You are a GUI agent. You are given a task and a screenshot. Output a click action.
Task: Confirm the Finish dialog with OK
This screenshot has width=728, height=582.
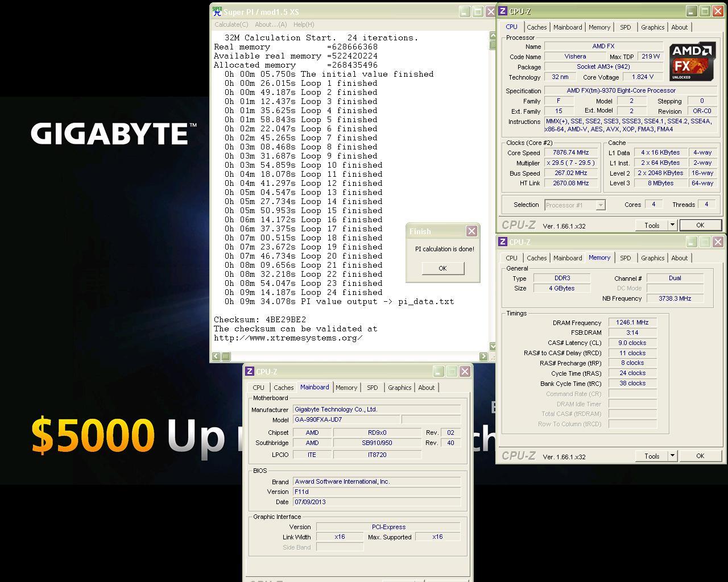(x=443, y=268)
